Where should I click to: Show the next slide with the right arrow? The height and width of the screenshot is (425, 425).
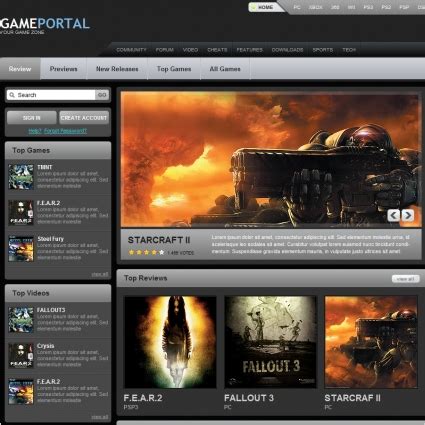point(408,215)
